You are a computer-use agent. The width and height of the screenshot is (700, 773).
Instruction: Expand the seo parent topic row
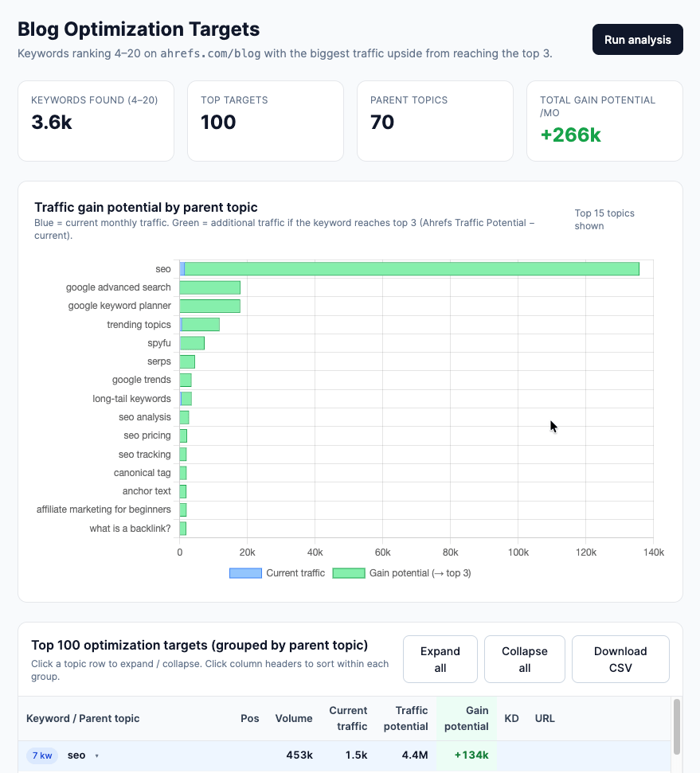click(77, 755)
